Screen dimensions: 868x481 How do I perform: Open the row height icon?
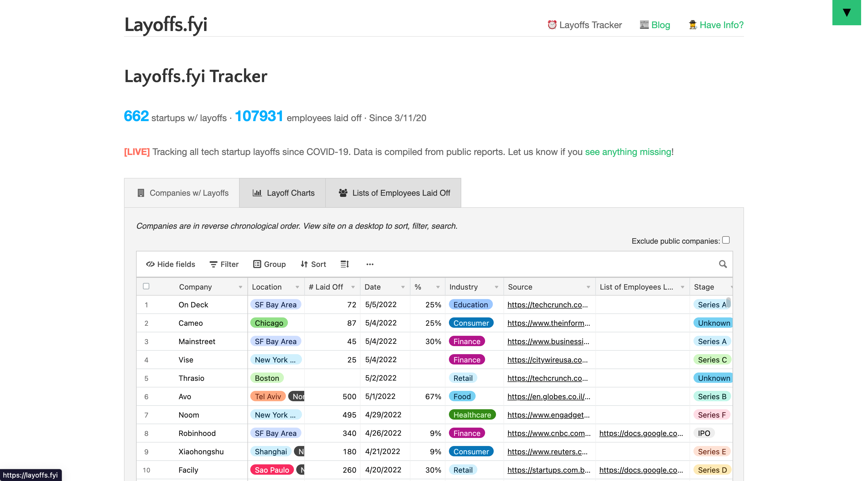pyautogui.click(x=344, y=264)
